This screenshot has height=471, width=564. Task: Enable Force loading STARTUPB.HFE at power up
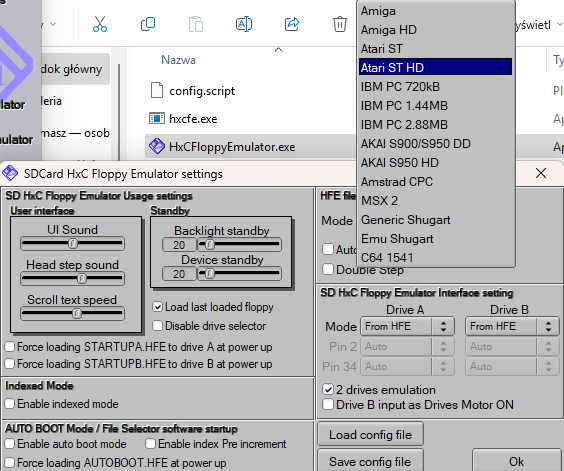10,364
